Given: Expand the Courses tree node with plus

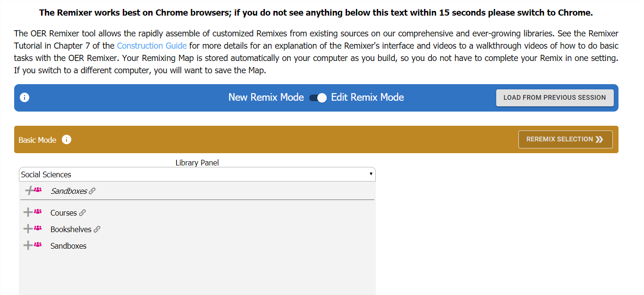Looking at the screenshot, I should click(x=28, y=213).
